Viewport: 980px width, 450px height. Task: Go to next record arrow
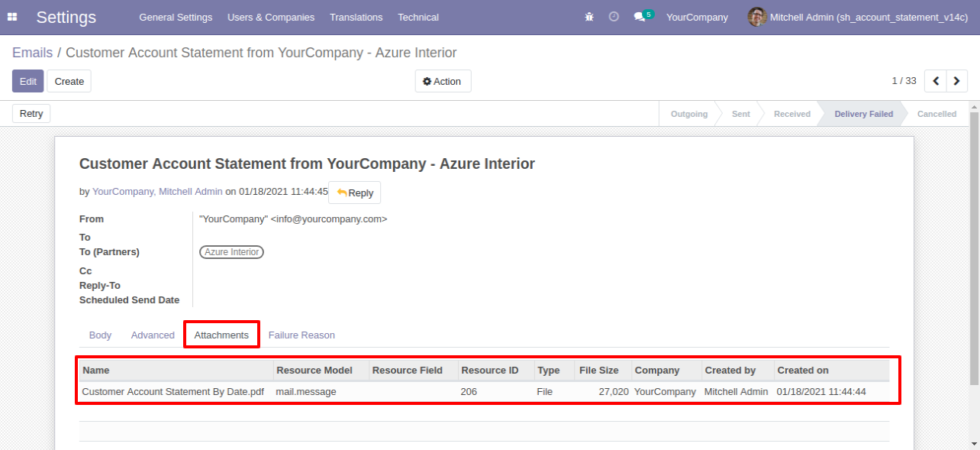957,81
